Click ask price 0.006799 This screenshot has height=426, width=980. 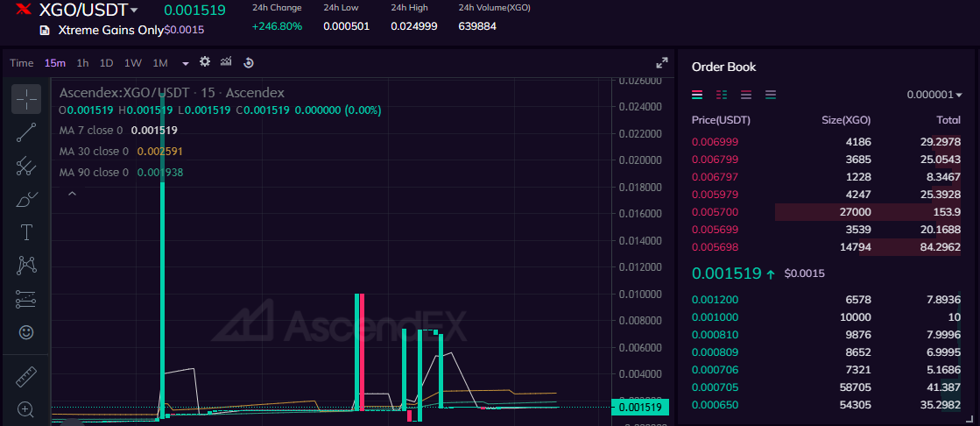click(715, 160)
